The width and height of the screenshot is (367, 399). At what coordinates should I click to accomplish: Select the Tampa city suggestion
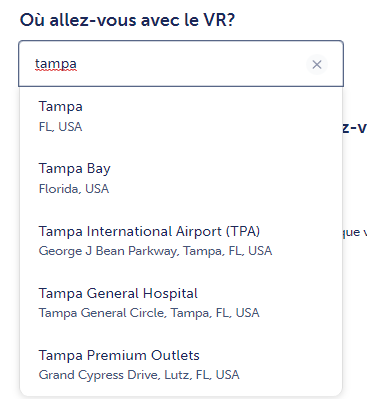click(181, 117)
